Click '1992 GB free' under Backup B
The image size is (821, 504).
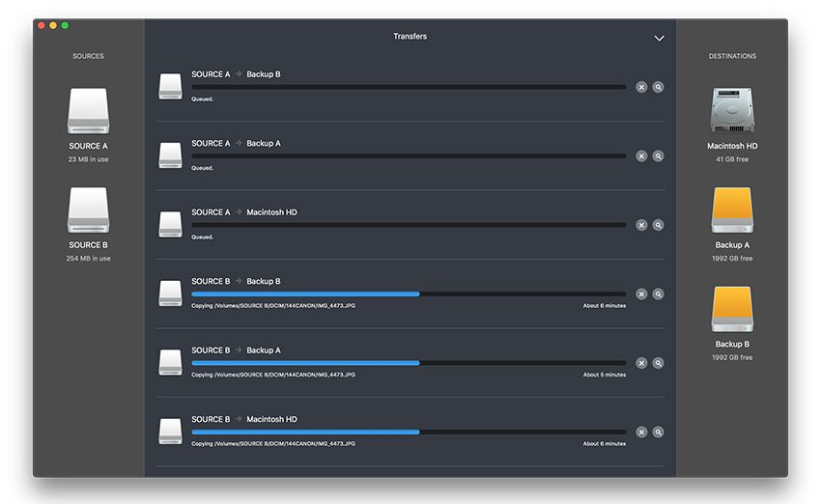[x=732, y=357]
